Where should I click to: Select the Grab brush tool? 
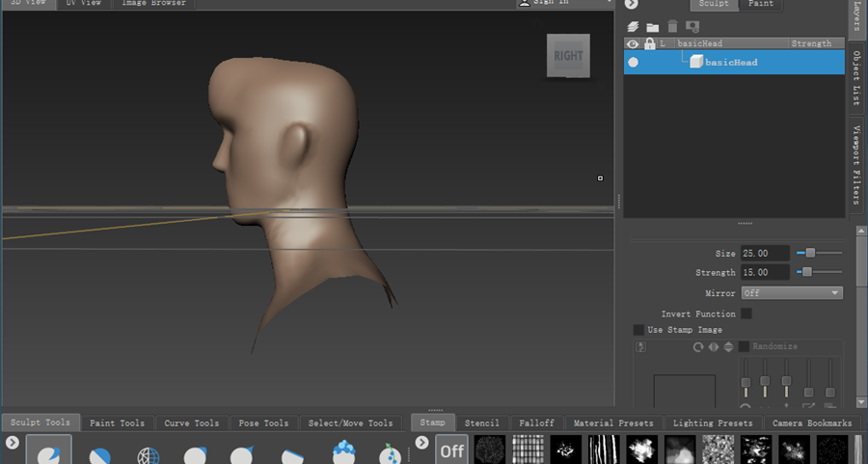(195, 454)
